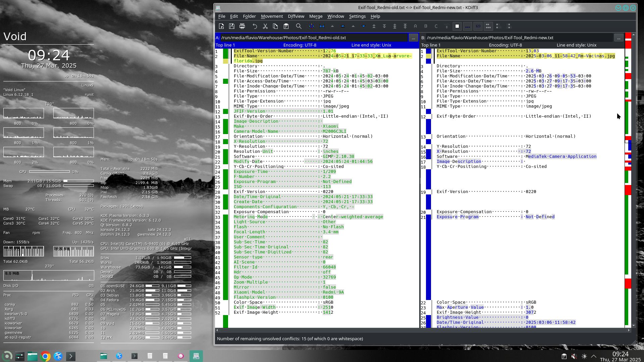Click the Paste clipboard icon
The height and width of the screenshot is (362, 644).
click(286, 26)
